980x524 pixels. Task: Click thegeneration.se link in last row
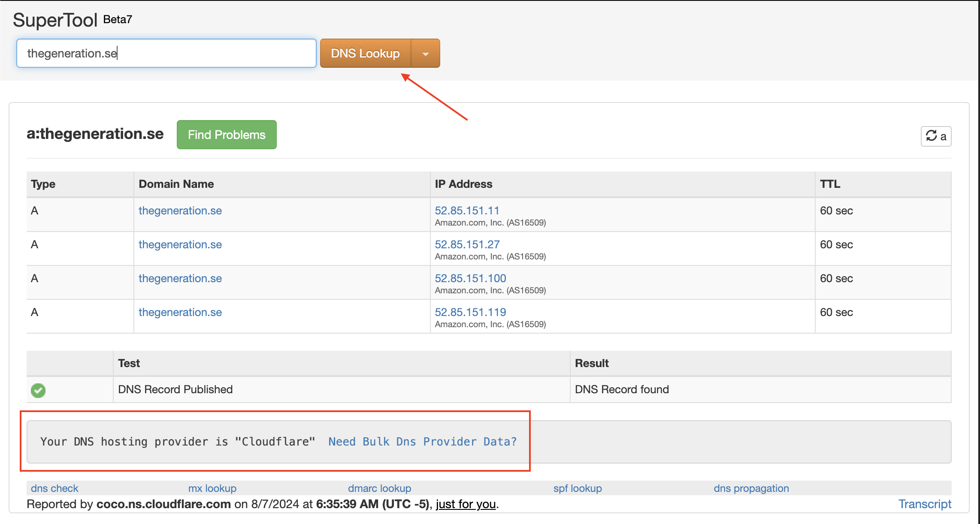click(x=180, y=312)
